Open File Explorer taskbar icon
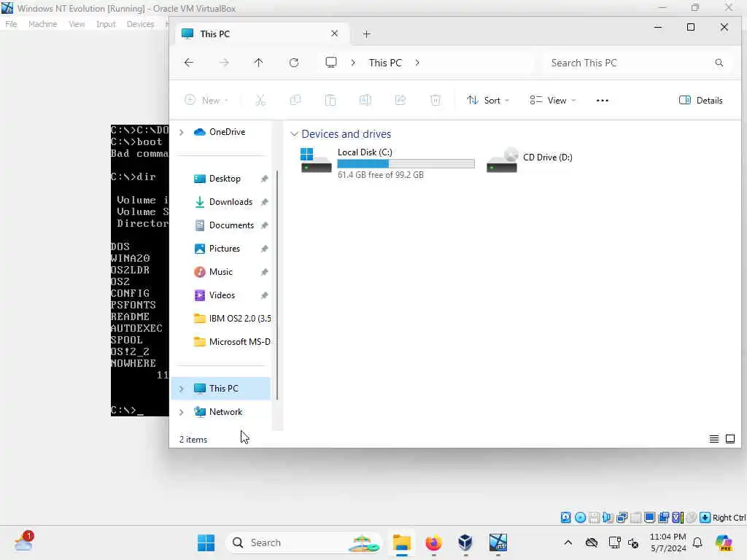 (402, 542)
